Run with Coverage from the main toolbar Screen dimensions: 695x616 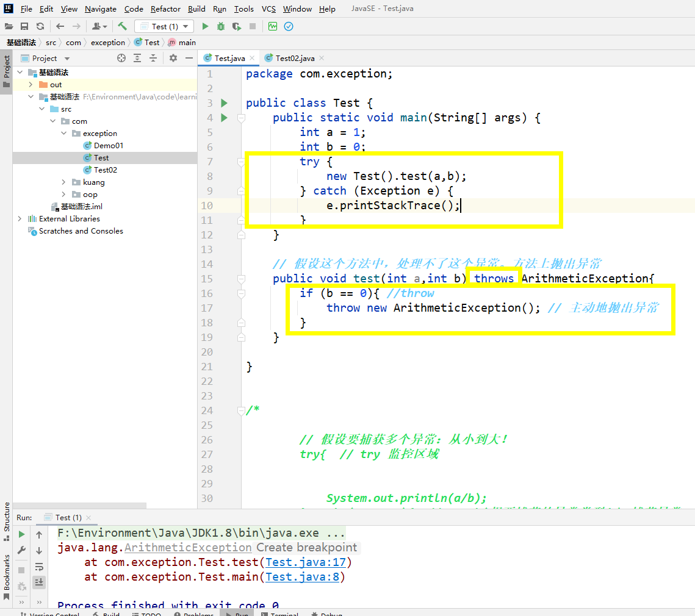pos(237,26)
